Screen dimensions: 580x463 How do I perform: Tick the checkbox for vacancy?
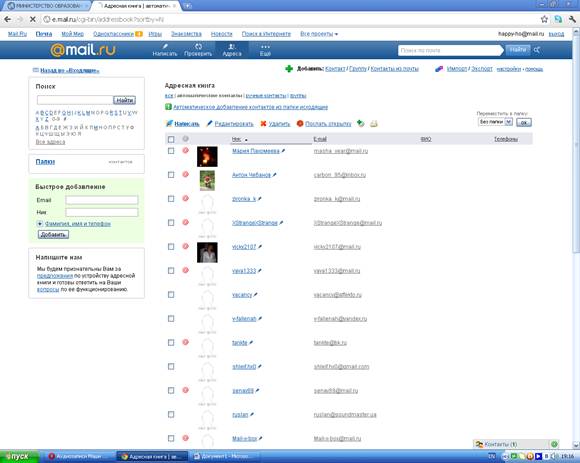pyautogui.click(x=171, y=295)
